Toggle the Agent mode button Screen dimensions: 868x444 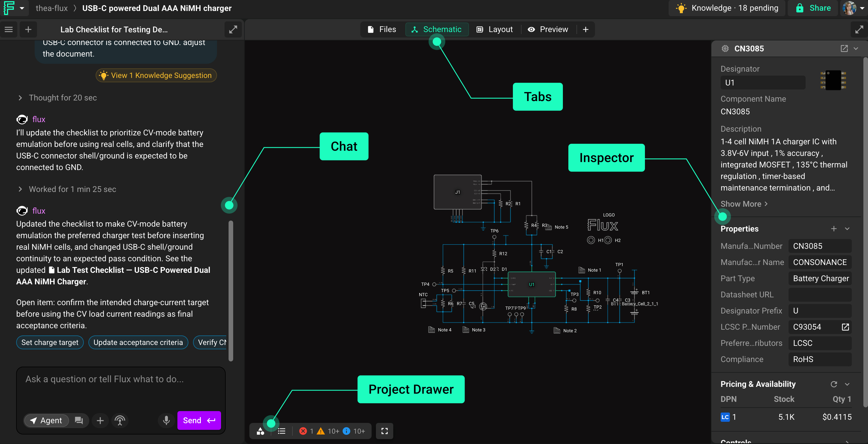[47, 420]
